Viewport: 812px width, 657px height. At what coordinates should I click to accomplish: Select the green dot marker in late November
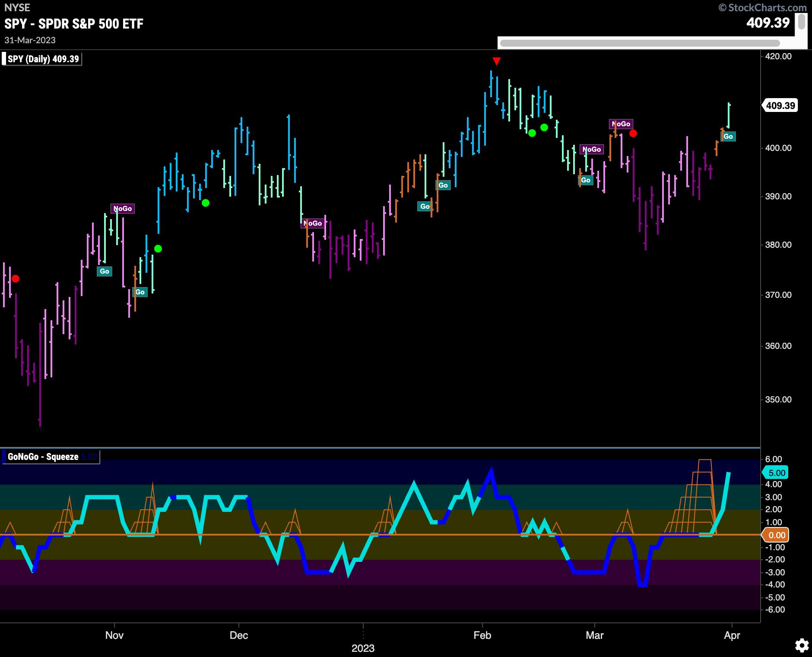(x=206, y=203)
